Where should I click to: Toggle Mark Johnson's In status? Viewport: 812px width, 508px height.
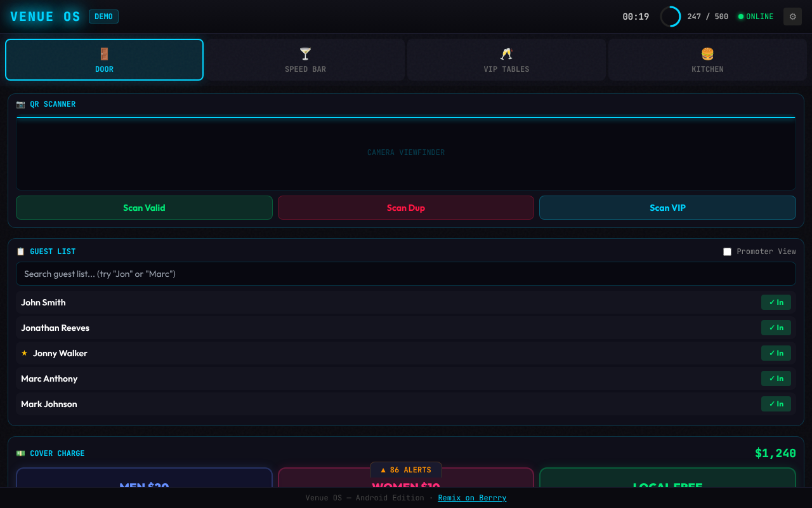tap(776, 404)
